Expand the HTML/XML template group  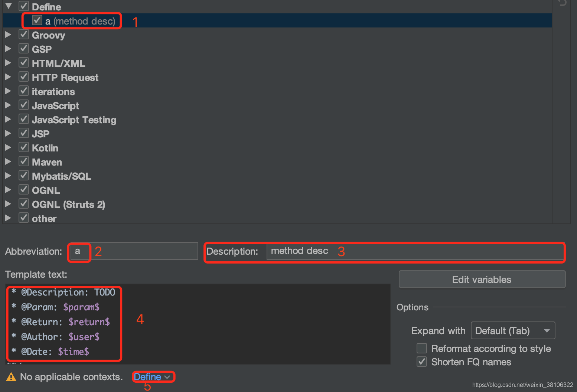click(x=8, y=63)
